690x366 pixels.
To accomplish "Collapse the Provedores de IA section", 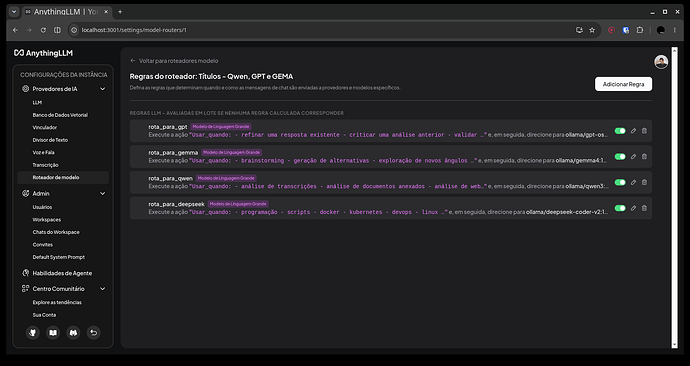I will 103,89.
